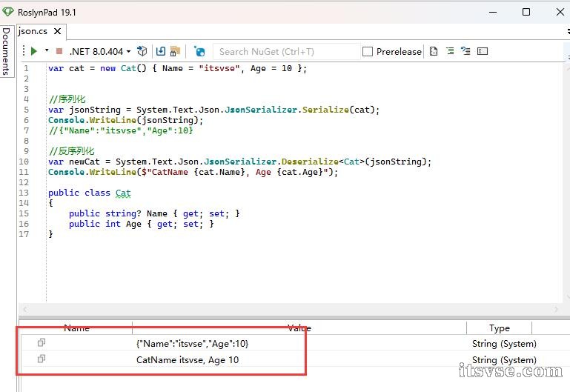The width and height of the screenshot is (570, 392).
Task: Copy the CatName result row value
Action: (42, 359)
